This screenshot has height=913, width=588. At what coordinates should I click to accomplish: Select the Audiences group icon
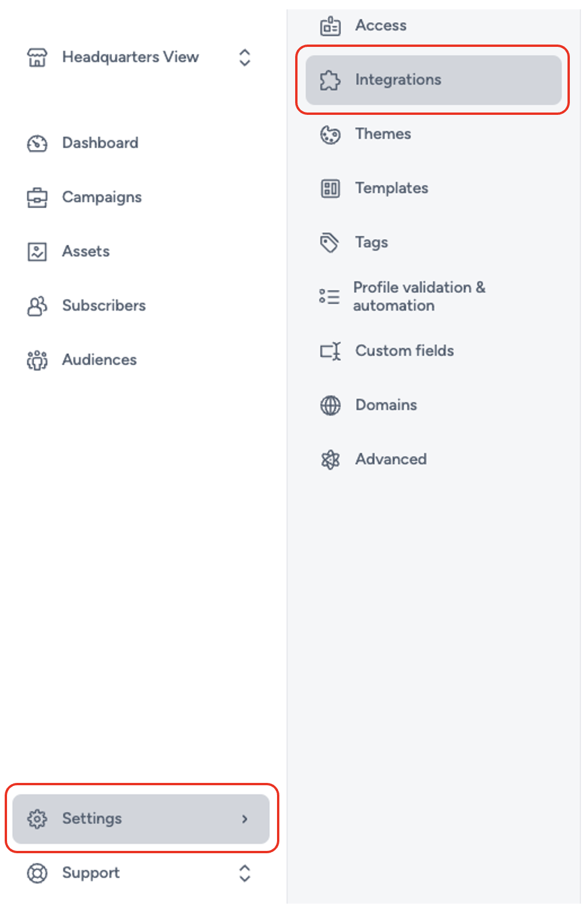[x=37, y=360]
